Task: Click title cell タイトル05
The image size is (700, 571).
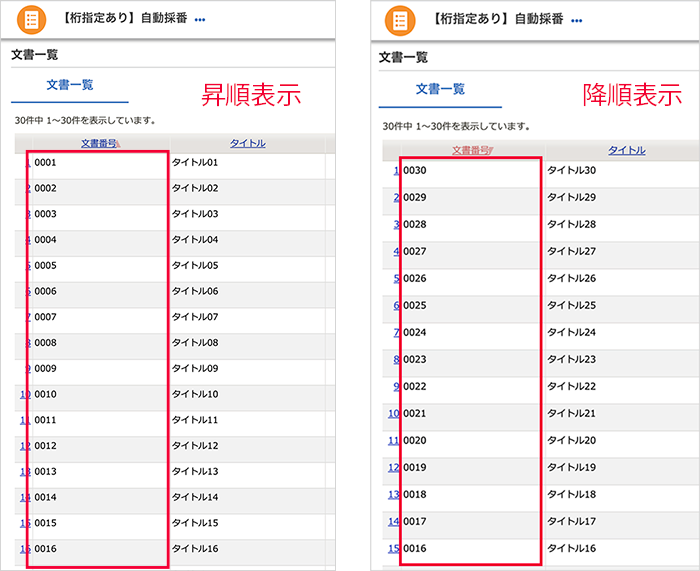Action: [x=195, y=266]
